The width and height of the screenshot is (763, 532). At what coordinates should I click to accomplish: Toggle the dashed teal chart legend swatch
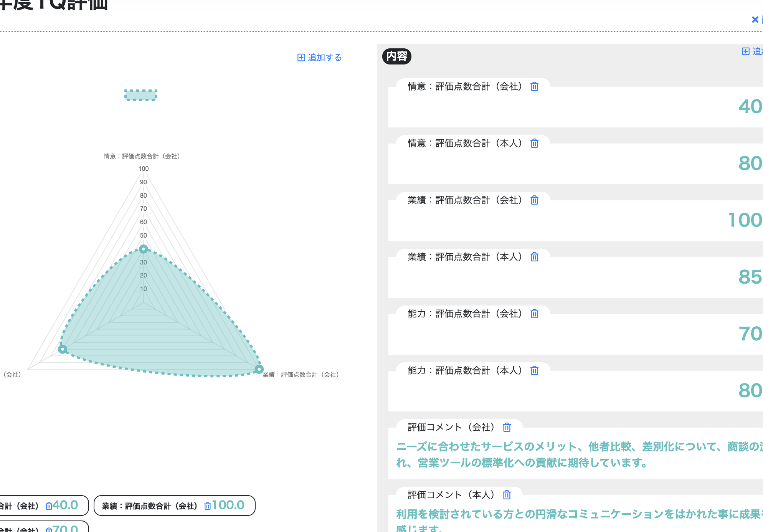(x=141, y=95)
